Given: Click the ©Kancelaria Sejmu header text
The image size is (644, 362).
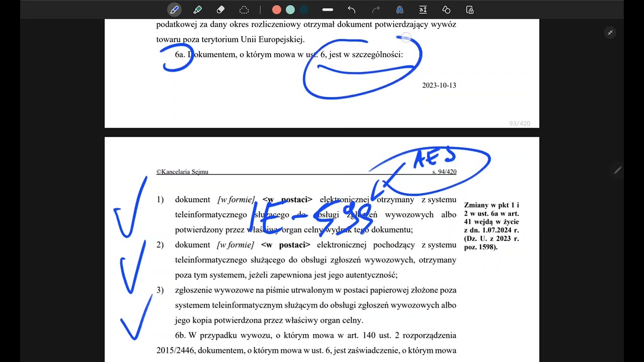Looking at the screenshot, I should pyautogui.click(x=182, y=171).
